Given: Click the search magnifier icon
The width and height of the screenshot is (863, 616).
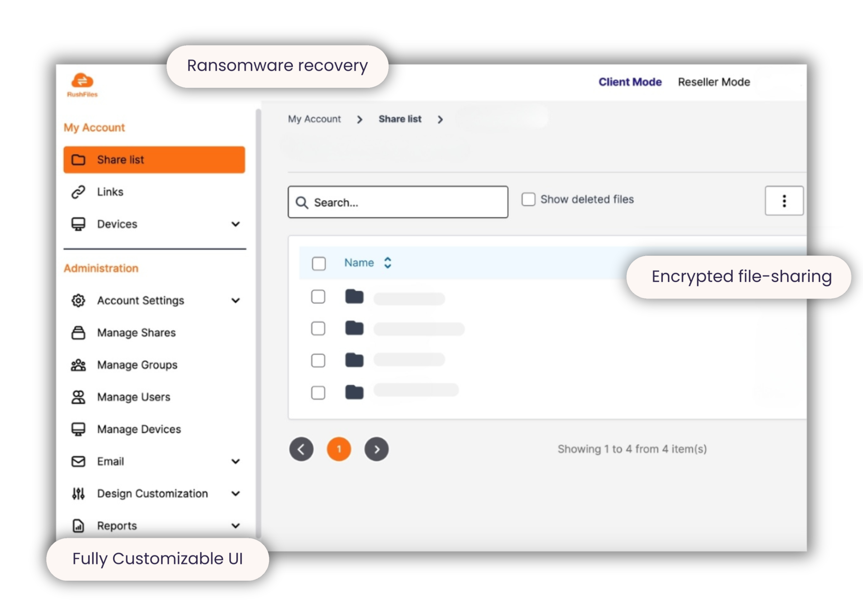Looking at the screenshot, I should pos(302,203).
